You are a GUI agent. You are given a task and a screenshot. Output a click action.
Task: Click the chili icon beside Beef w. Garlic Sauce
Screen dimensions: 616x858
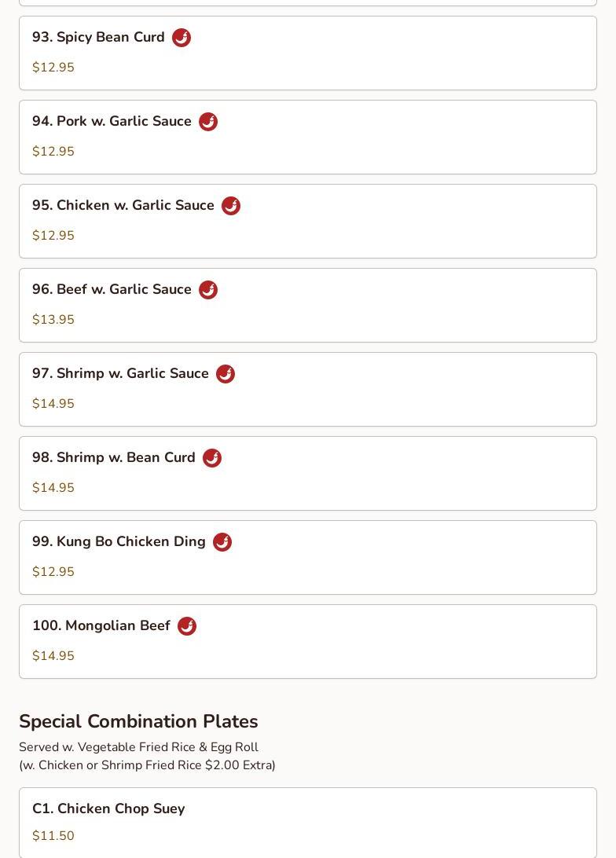click(208, 290)
